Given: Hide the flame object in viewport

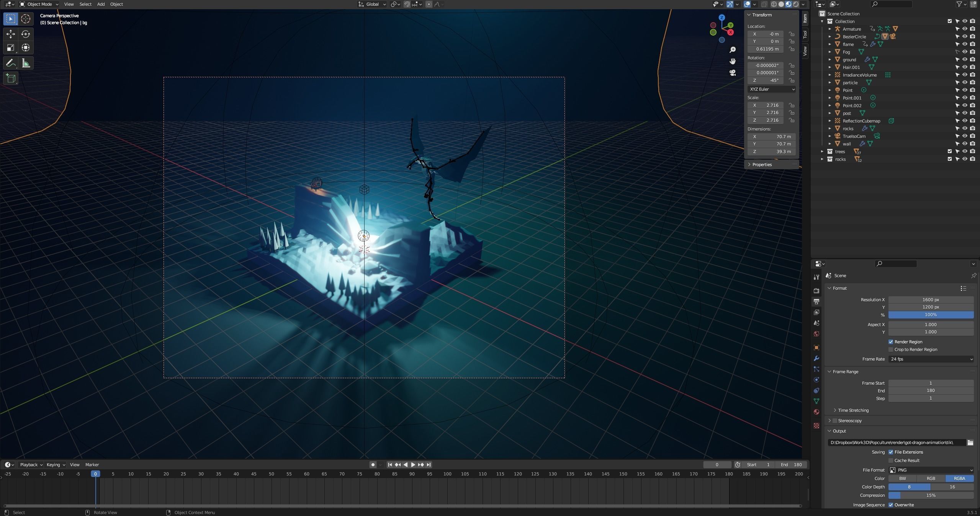Looking at the screenshot, I should (965, 44).
